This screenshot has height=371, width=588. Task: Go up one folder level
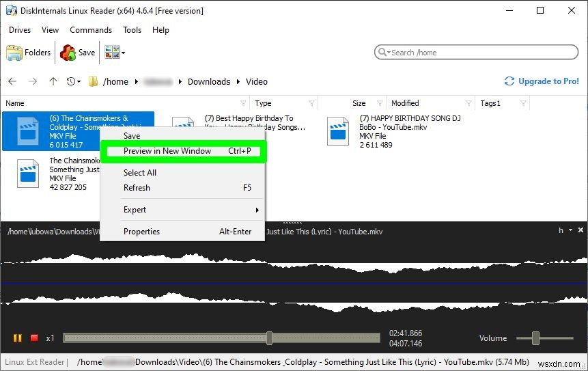(x=53, y=81)
